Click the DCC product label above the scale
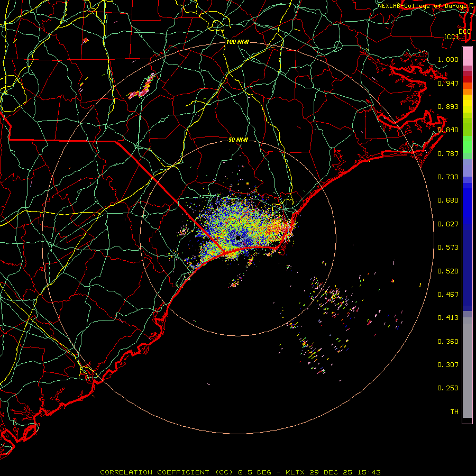This screenshot has width=476, height=476. click(464, 31)
